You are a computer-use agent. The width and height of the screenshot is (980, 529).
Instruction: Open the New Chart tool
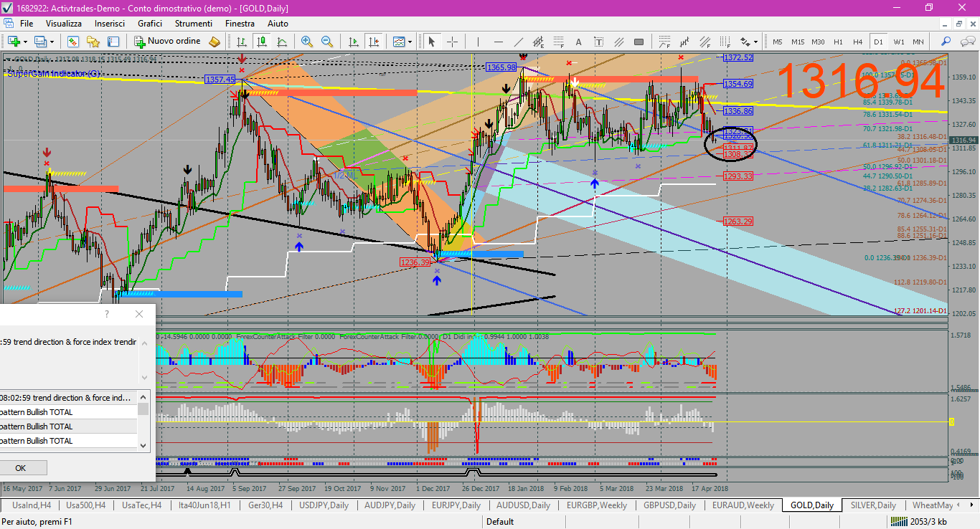coord(13,42)
